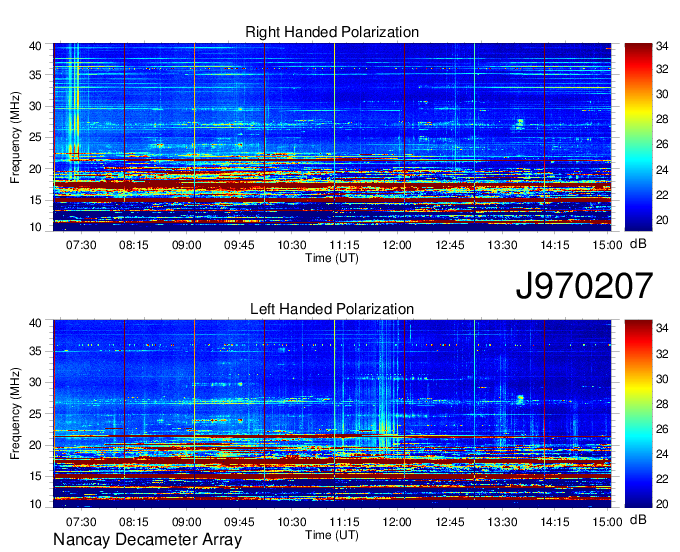Image resolution: width=680 pixels, height=552 pixels.
Task: Click the 08:15 time label under upper plot
Action: tap(134, 245)
